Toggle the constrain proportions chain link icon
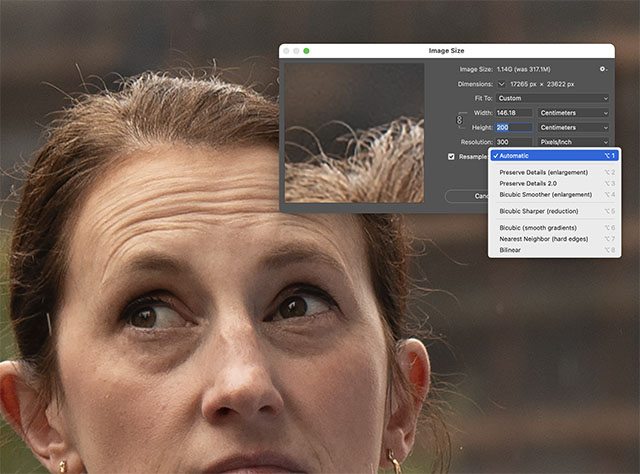 tap(459, 120)
